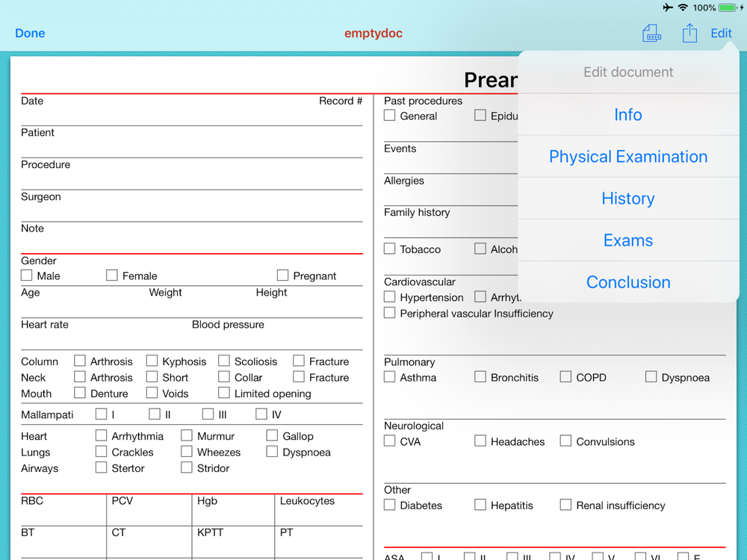Check the Male gender box
Image resolution: width=747 pixels, height=560 pixels.
27,276
